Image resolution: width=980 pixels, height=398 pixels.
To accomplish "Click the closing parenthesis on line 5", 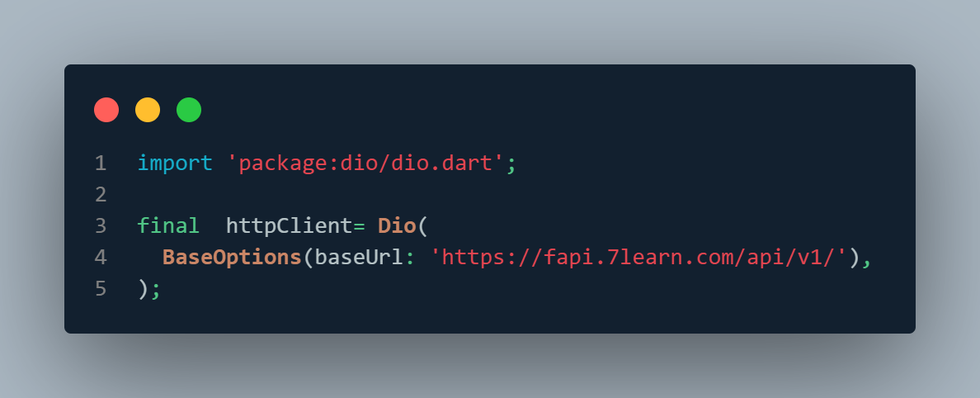I will click(x=143, y=289).
